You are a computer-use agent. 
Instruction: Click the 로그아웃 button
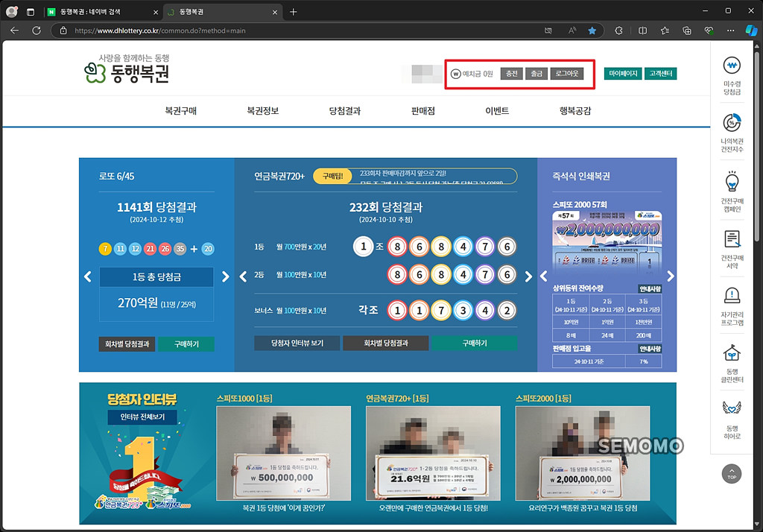coord(567,74)
